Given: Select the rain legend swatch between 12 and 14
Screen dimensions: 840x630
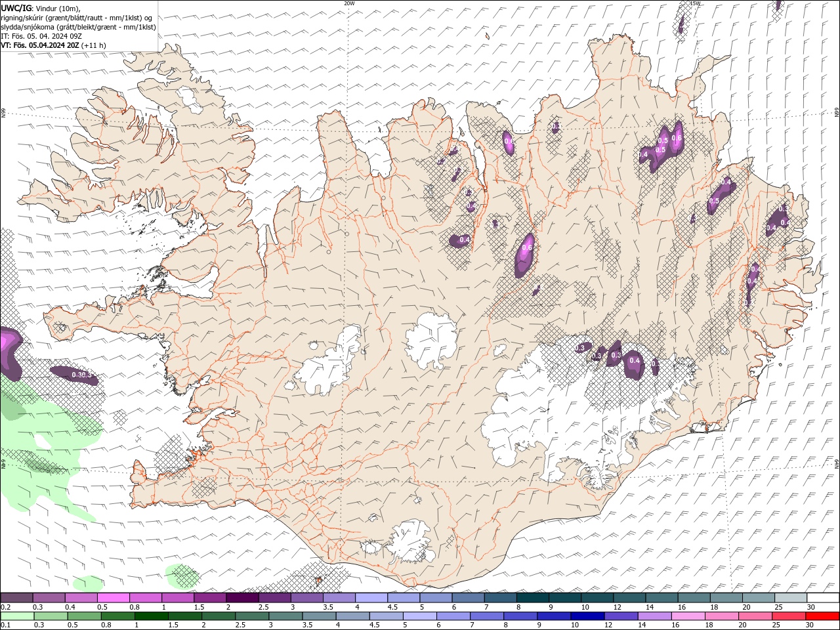Looking at the screenshot, I should [x=620, y=616].
